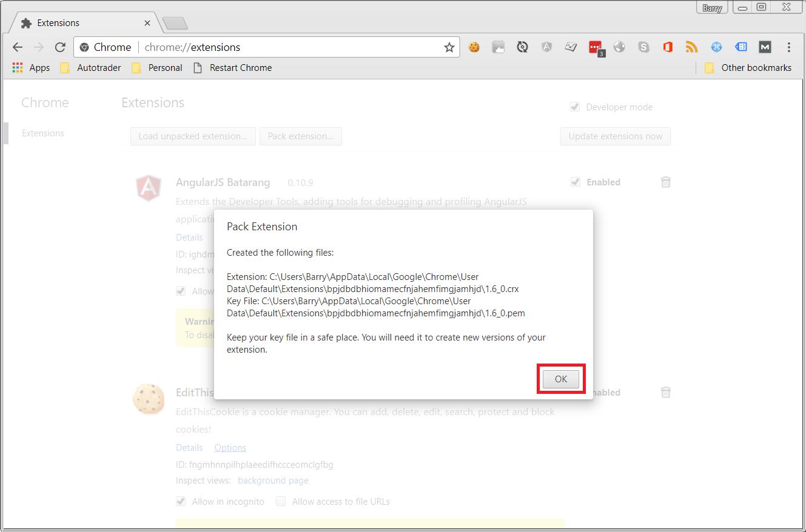Click the EditThisCookie cookie logo
806x532 pixels.
[x=149, y=399]
